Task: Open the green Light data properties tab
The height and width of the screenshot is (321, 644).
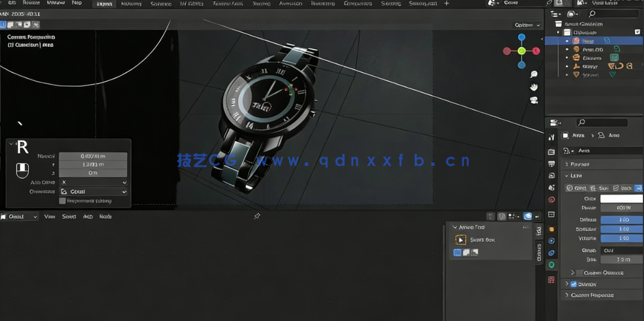Action: click(x=551, y=265)
